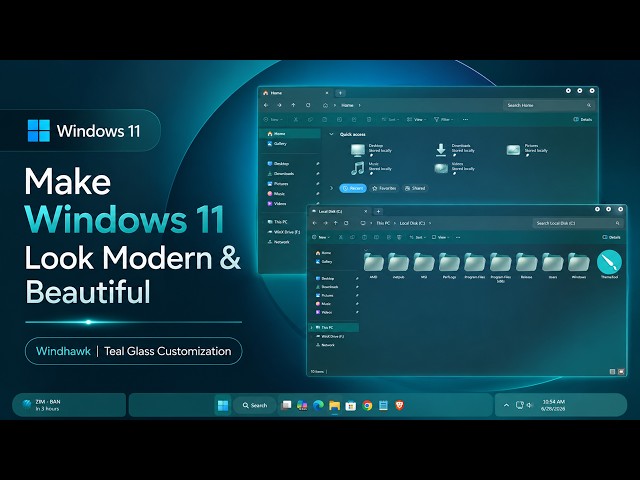Viewport: 640px width, 480px height.
Task: Click Back arrow in Home window
Action: coord(266,105)
